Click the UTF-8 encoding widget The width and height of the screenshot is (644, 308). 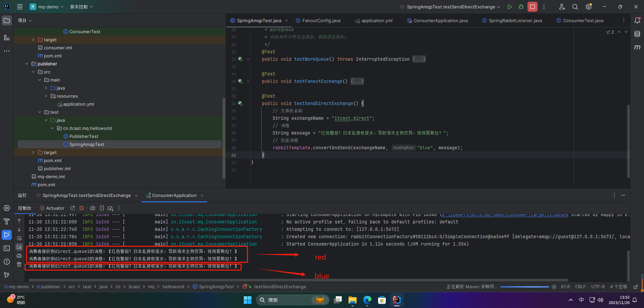pyautogui.click(x=598, y=287)
